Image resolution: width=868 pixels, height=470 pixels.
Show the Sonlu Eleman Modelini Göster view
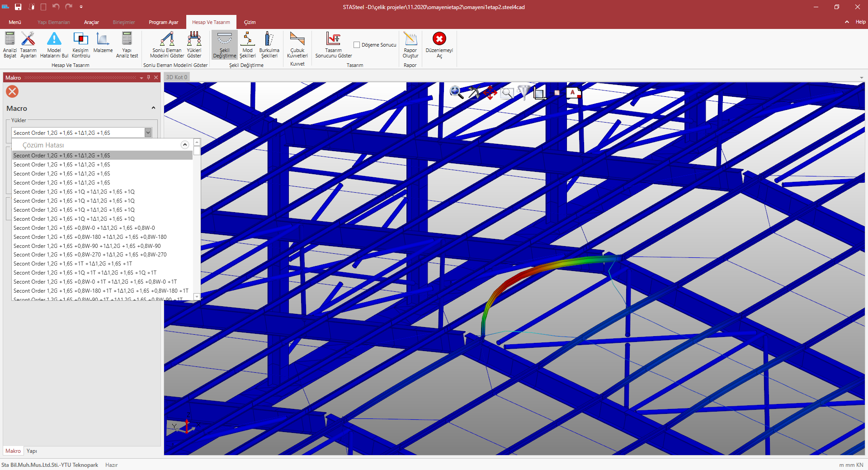[167, 39]
